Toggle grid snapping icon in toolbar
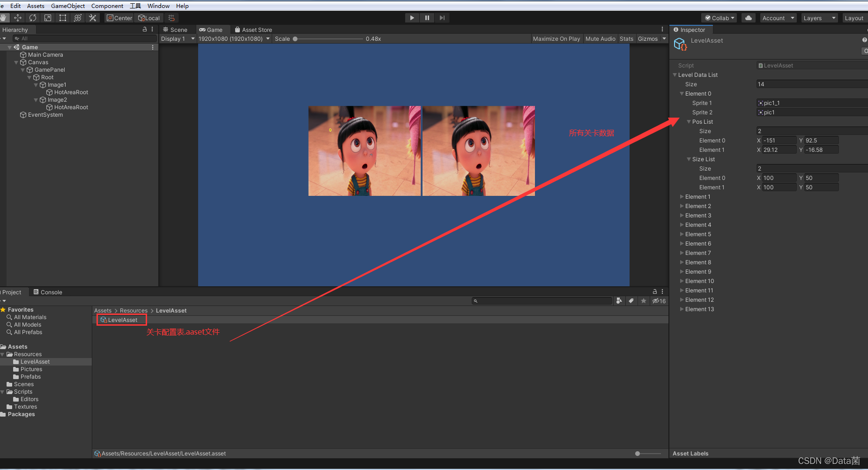The width and height of the screenshot is (868, 470). 171,18
